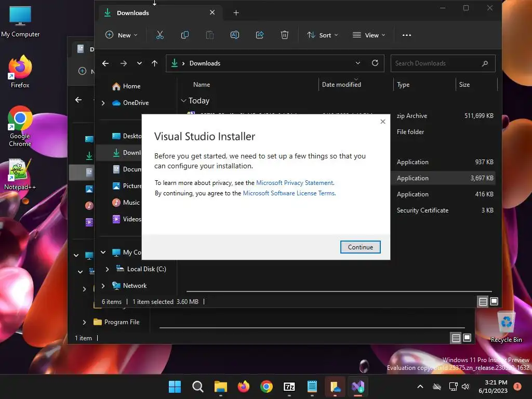Go forward with the right arrow
The height and width of the screenshot is (399, 532).
pyautogui.click(x=124, y=63)
